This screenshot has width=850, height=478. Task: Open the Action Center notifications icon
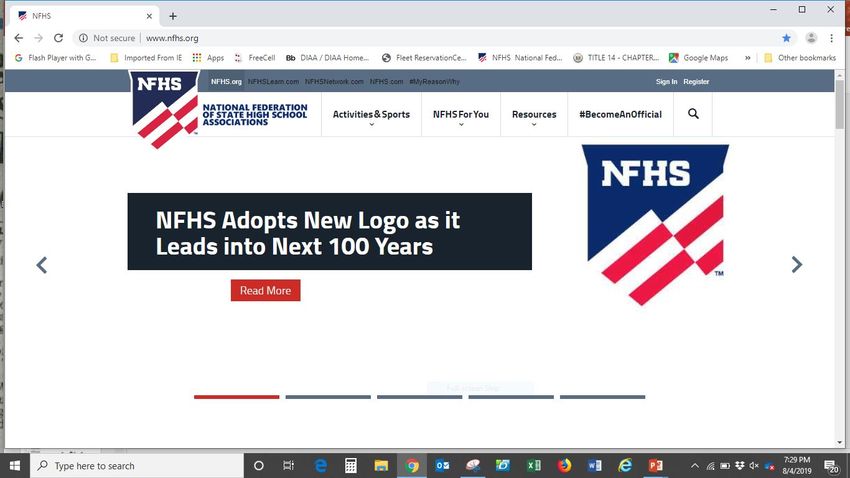point(831,466)
